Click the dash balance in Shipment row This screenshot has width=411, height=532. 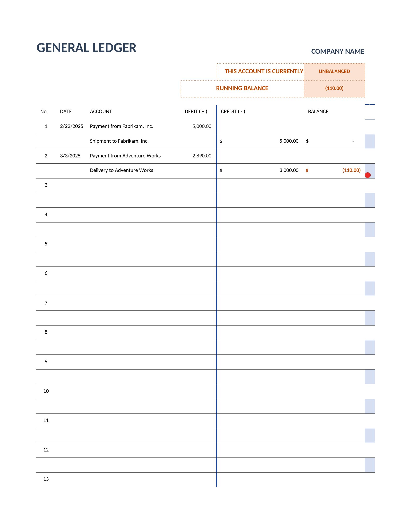pos(353,141)
